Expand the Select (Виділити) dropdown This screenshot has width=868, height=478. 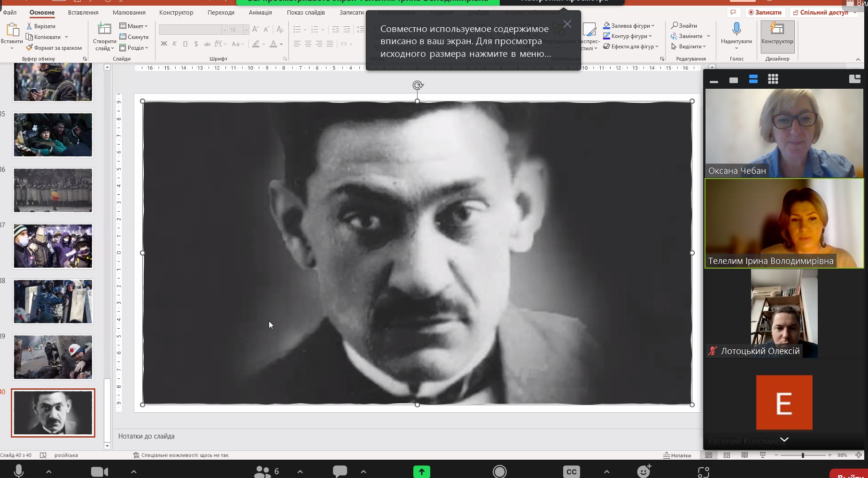coord(689,46)
